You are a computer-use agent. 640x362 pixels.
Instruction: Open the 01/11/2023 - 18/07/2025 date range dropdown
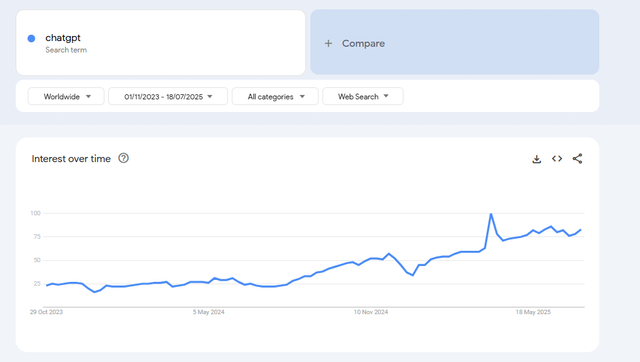coord(168,96)
